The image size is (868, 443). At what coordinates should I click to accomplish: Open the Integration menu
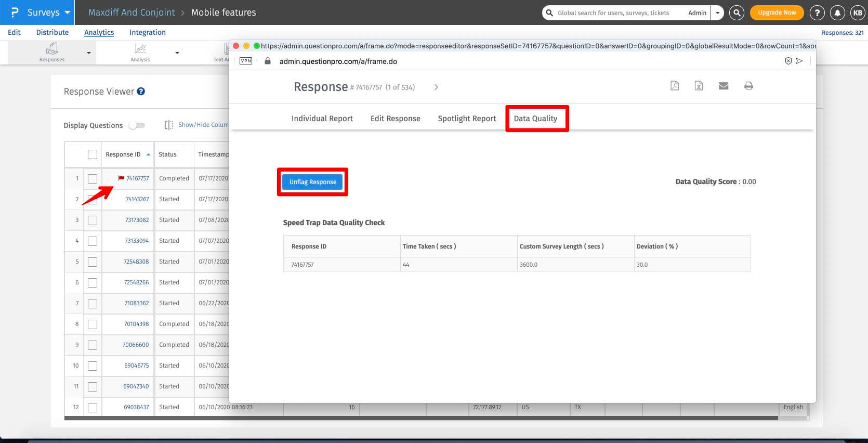pos(148,32)
